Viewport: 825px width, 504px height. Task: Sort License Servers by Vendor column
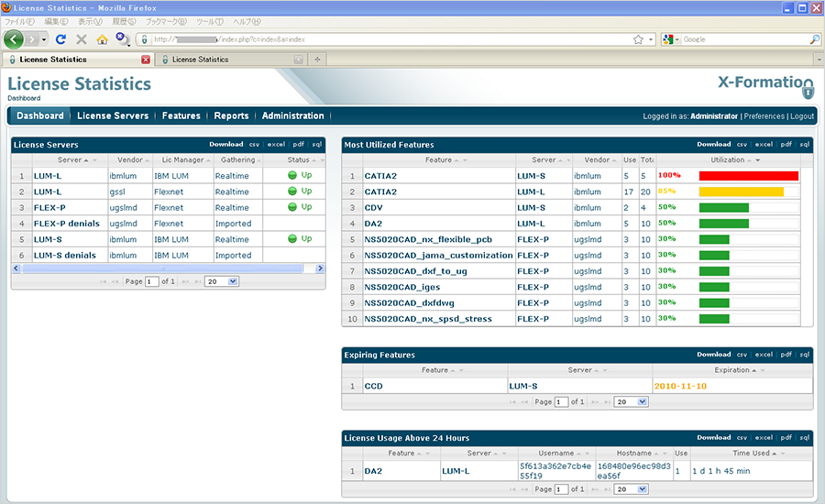pyautogui.click(x=130, y=160)
